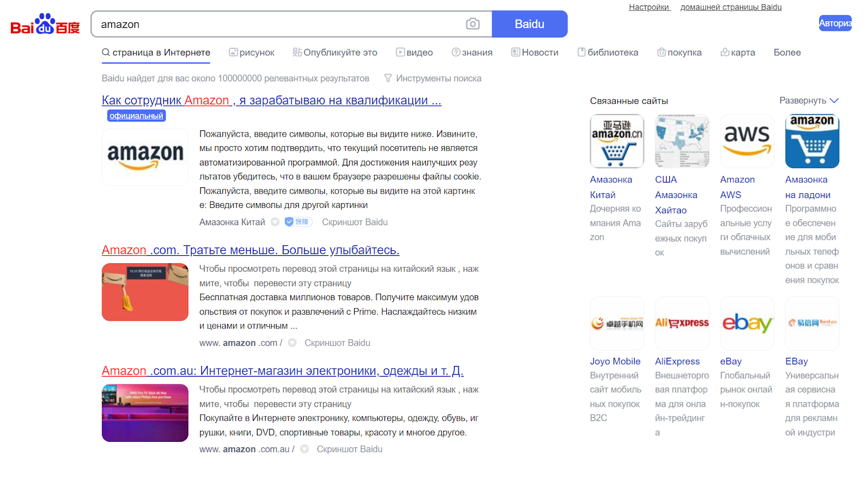Screen dimensions: 868x488
Task: Click the camera image search icon
Action: (473, 24)
